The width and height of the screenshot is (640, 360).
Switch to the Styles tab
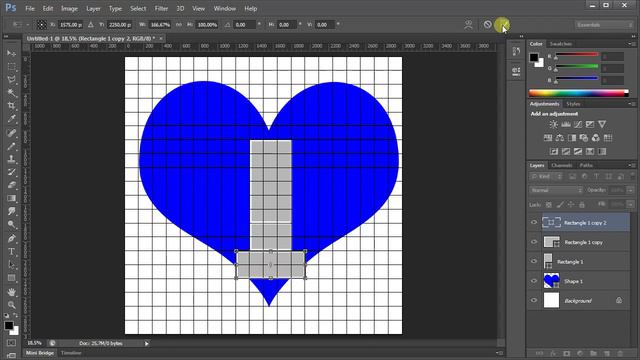(x=573, y=104)
